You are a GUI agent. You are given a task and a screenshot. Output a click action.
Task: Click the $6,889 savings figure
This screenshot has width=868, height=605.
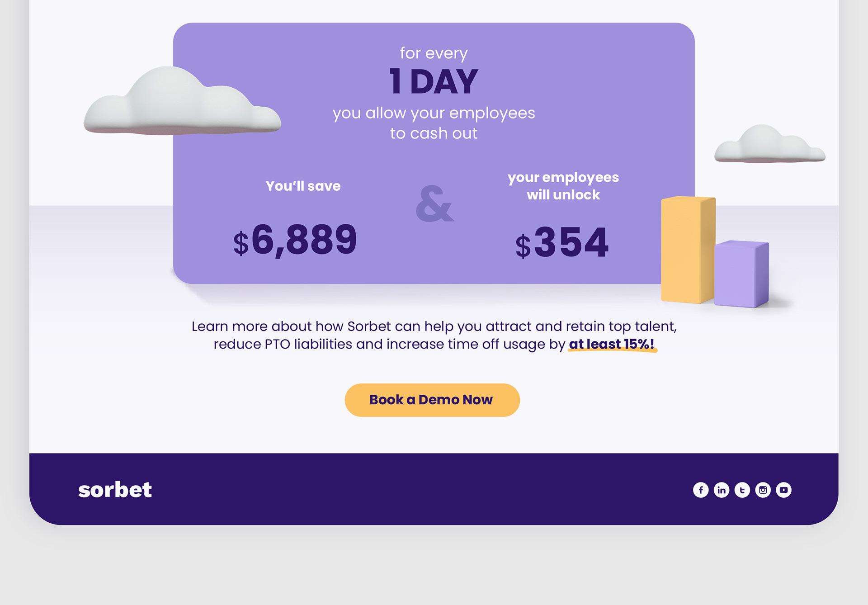[295, 240]
